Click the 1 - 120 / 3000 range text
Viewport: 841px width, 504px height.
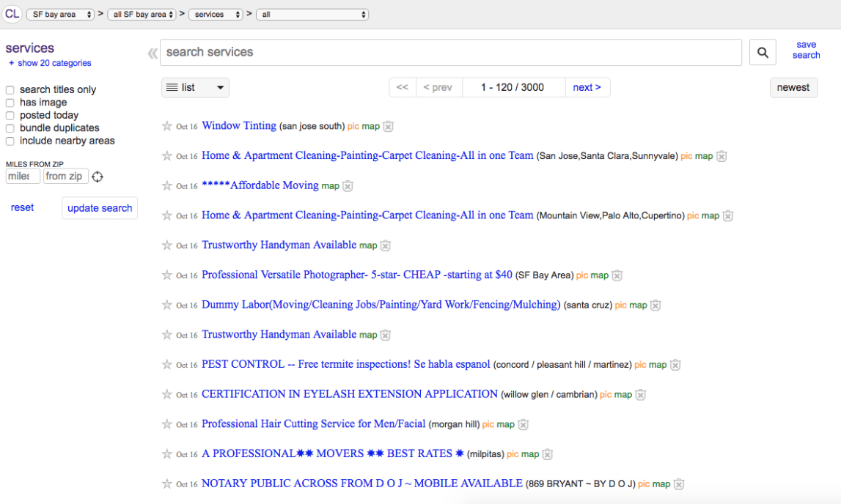(x=513, y=87)
